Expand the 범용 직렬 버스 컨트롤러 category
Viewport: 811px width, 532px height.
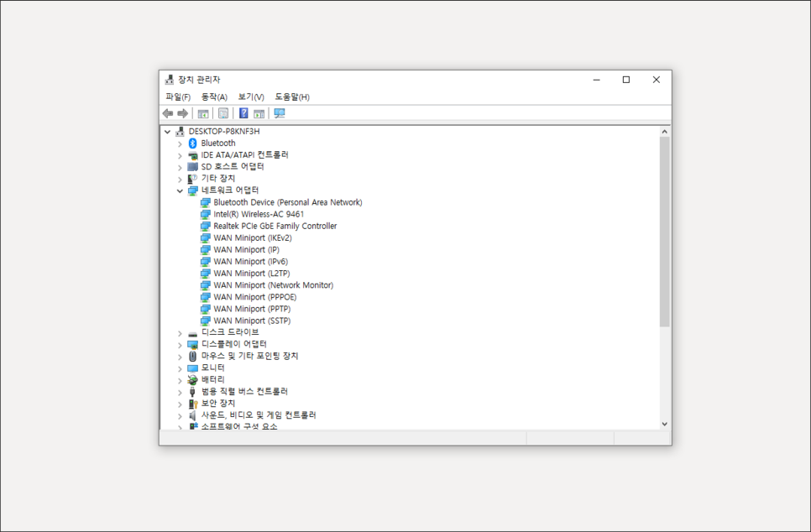(180, 393)
